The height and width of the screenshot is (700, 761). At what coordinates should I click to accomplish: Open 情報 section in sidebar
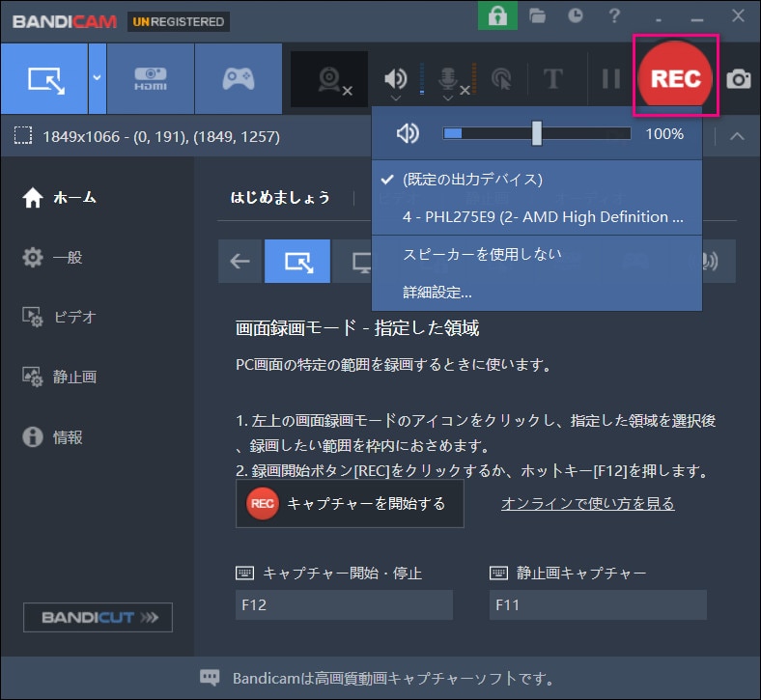tap(52, 437)
